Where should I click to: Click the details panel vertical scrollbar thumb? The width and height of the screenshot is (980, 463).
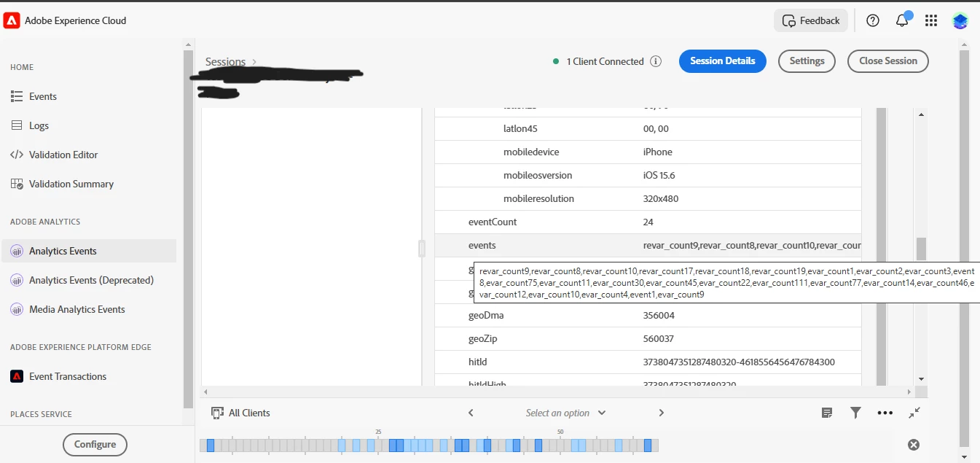click(921, 249)
